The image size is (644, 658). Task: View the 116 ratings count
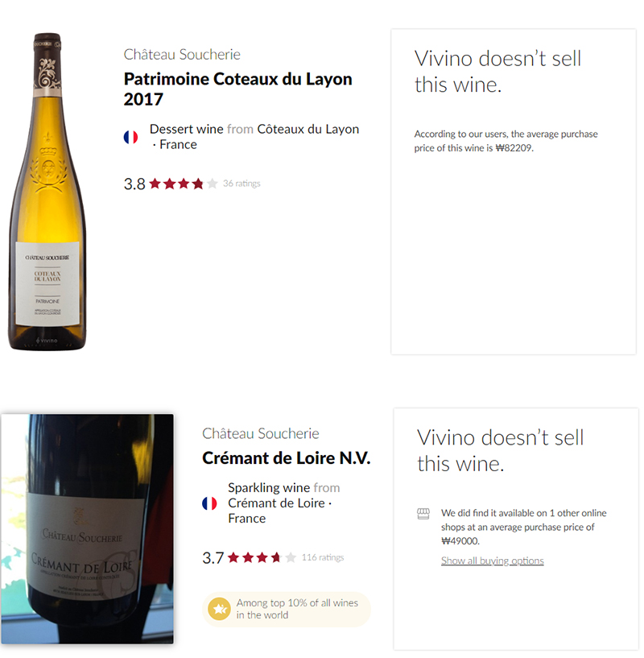323,557
